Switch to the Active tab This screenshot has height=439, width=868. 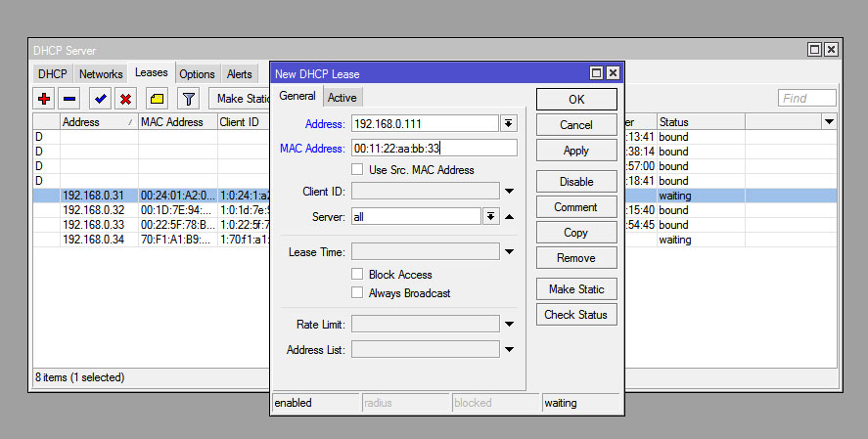pos(342,97)
